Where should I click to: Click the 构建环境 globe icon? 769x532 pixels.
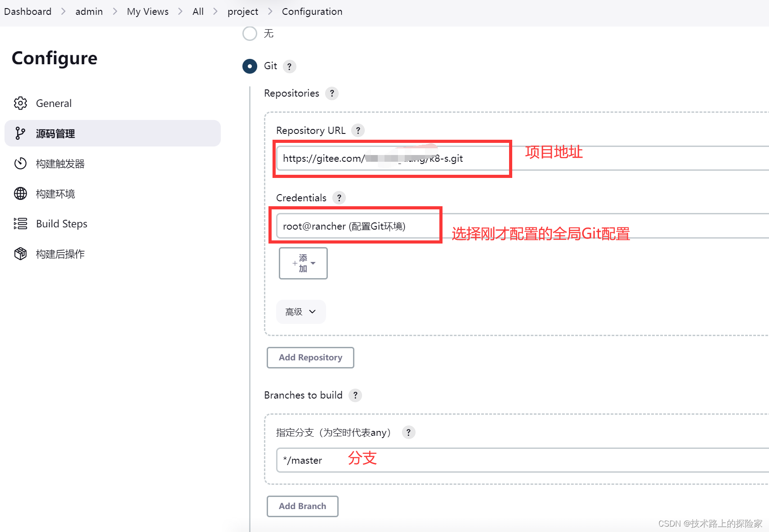click(x=20, y=194)
